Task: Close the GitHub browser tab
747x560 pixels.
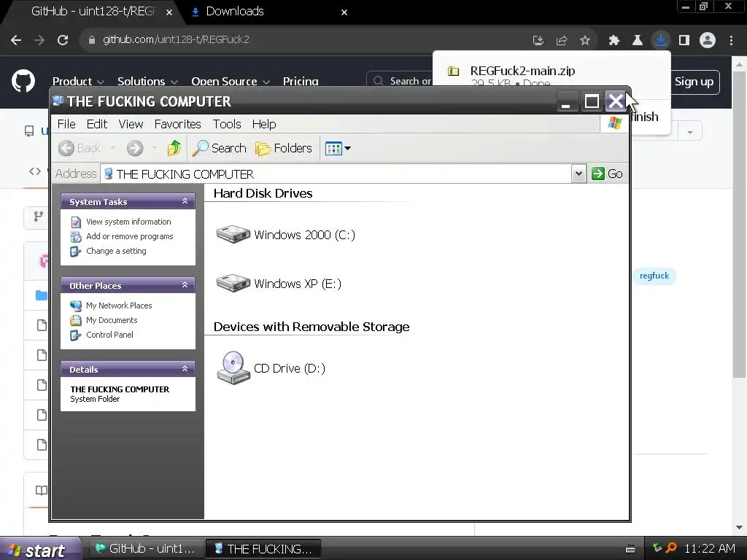Action: point(169,12)
